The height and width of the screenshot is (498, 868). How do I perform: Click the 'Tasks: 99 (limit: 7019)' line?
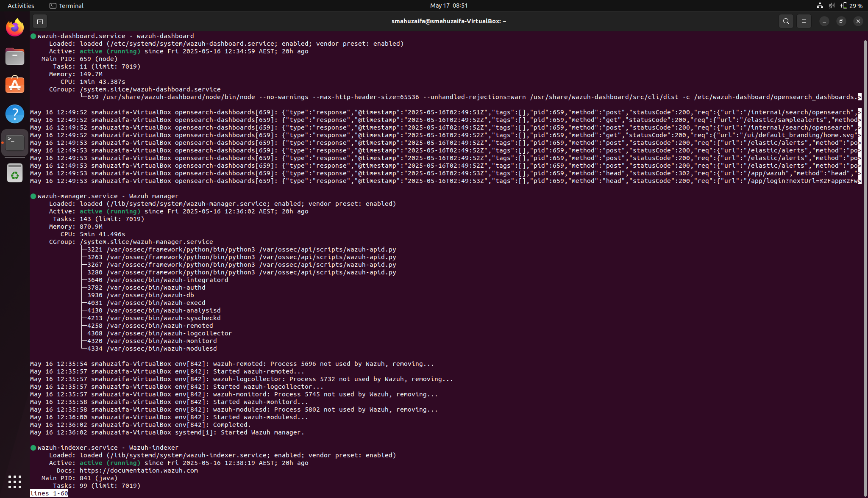tap(97, 486)
